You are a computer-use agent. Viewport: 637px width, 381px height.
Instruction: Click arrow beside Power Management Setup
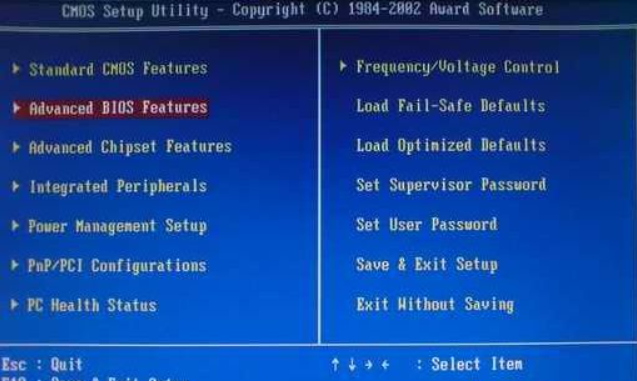(x=15, y=225)
